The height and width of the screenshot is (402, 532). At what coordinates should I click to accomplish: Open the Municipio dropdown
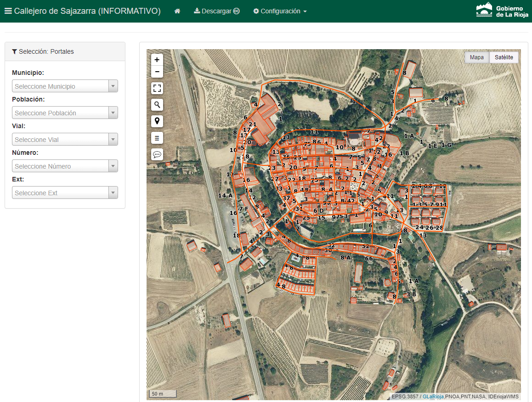pyautogui.click(x=65, y=86)
